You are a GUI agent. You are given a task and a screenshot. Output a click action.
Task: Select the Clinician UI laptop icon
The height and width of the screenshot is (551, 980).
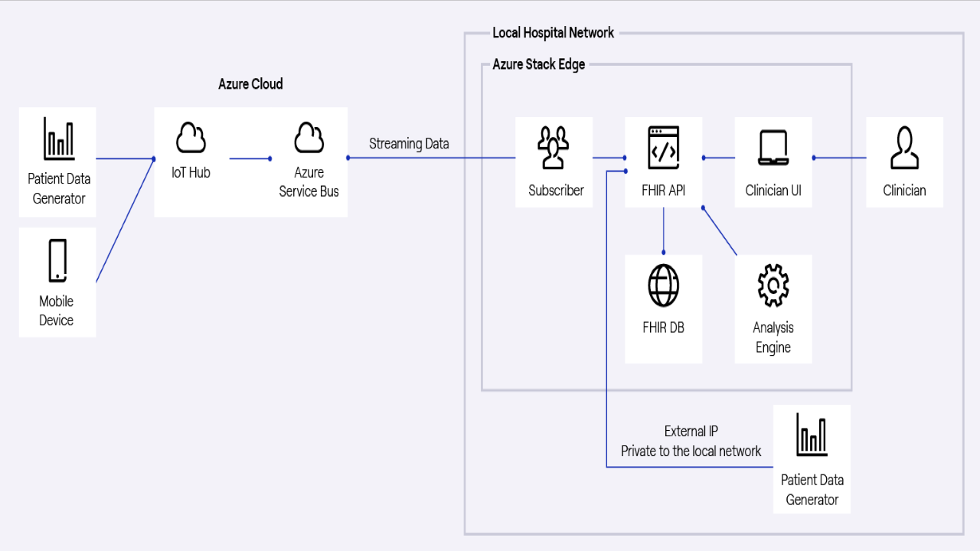coord(773,148)
